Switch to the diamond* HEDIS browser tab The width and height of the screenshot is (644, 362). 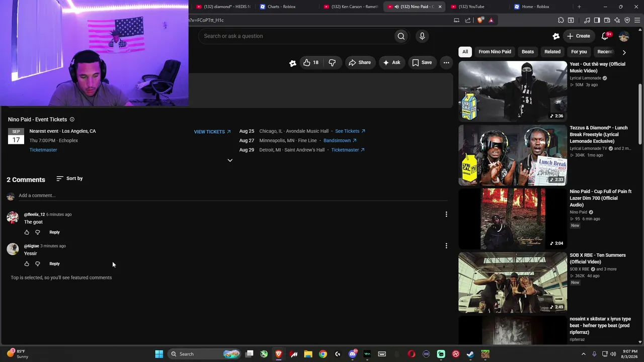click(224, 7)
